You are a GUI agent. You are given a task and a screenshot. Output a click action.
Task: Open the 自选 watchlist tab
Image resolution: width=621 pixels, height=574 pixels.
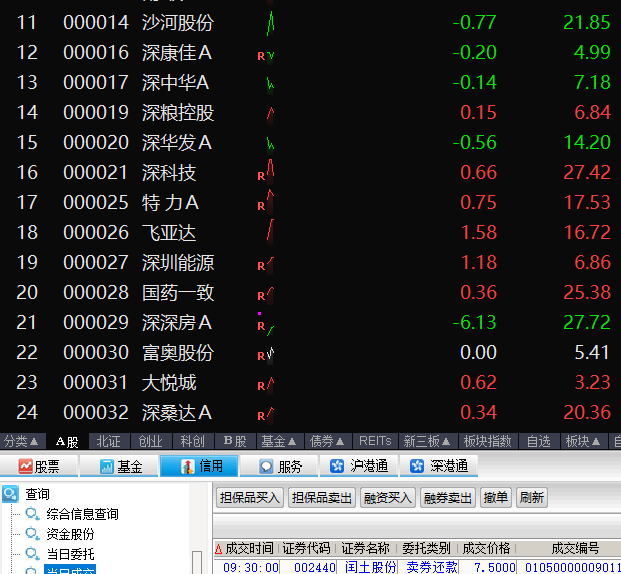point(539,441)
